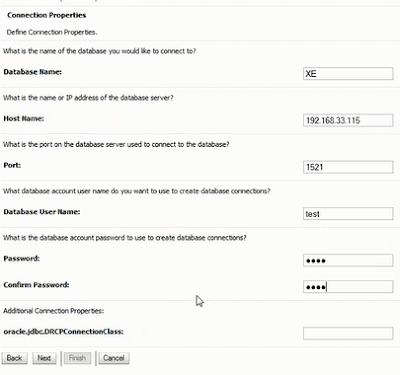Click the 'Additional Connection Properties:' text
400x375 pixels.
(x=54, y=311)
